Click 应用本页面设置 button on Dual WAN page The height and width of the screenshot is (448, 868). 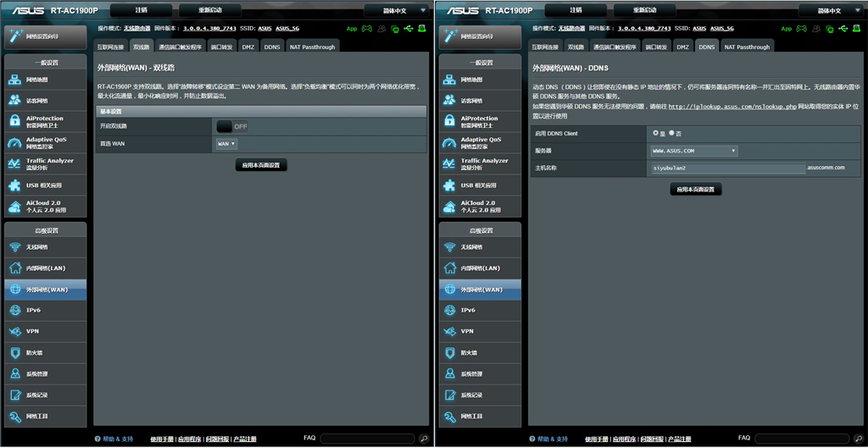261,165
